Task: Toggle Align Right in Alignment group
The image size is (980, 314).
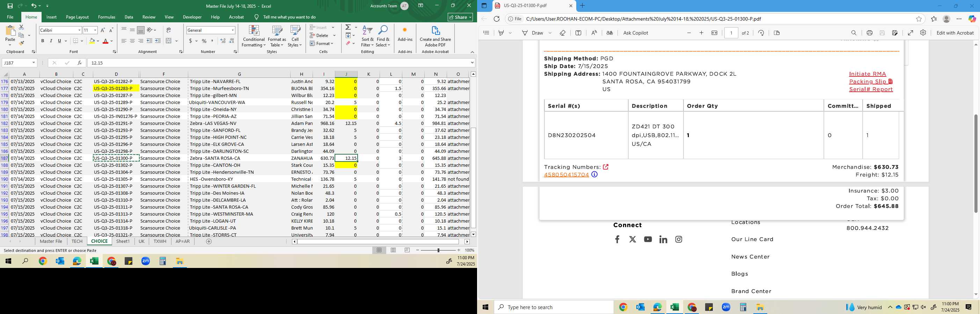Action: tap(141, 41)
